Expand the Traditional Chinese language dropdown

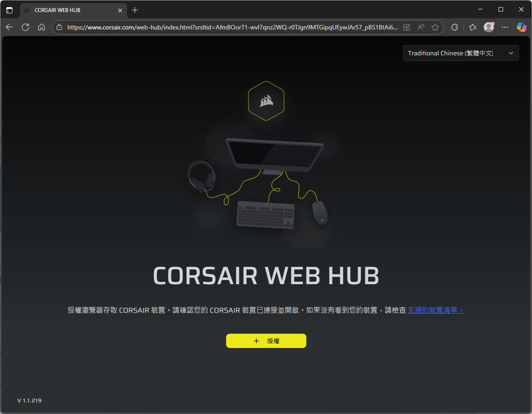[x=461, y=53]
